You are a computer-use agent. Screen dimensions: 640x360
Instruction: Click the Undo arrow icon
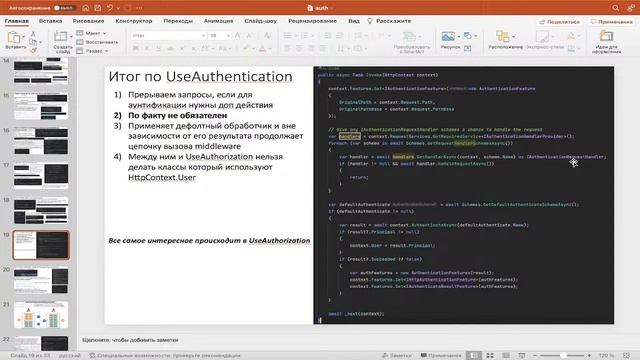110,8
